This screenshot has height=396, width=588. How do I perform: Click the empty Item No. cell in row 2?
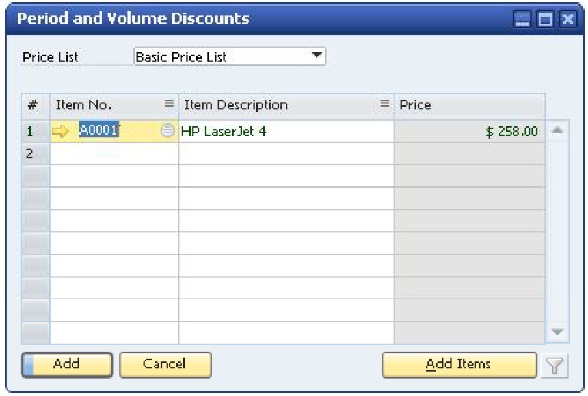pyautogui.click(x=114, y=153)
